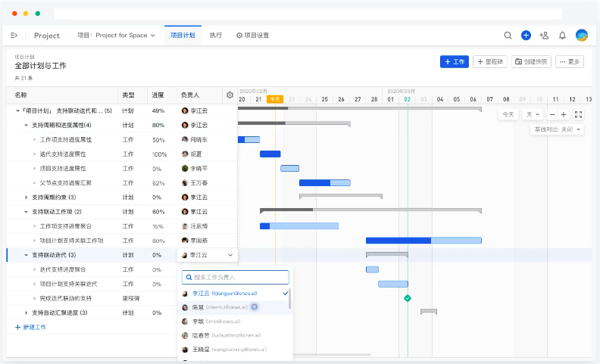Open the 天 time scale dropdown
Image resolution: width=600 pixels, height=364 pixels.
533,114
